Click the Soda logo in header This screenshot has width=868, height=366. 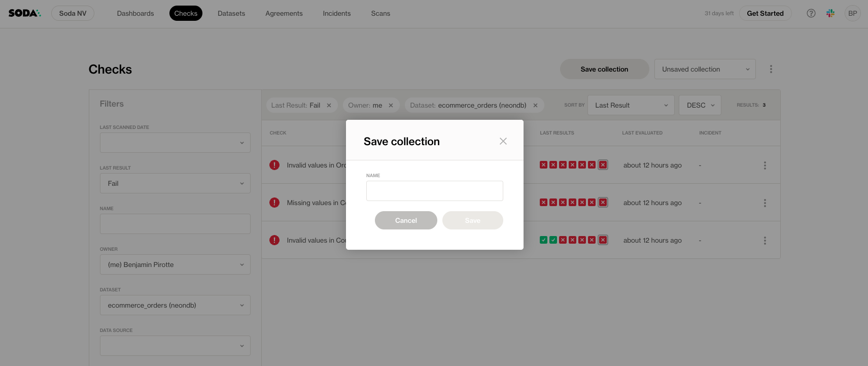click(24, 13)
